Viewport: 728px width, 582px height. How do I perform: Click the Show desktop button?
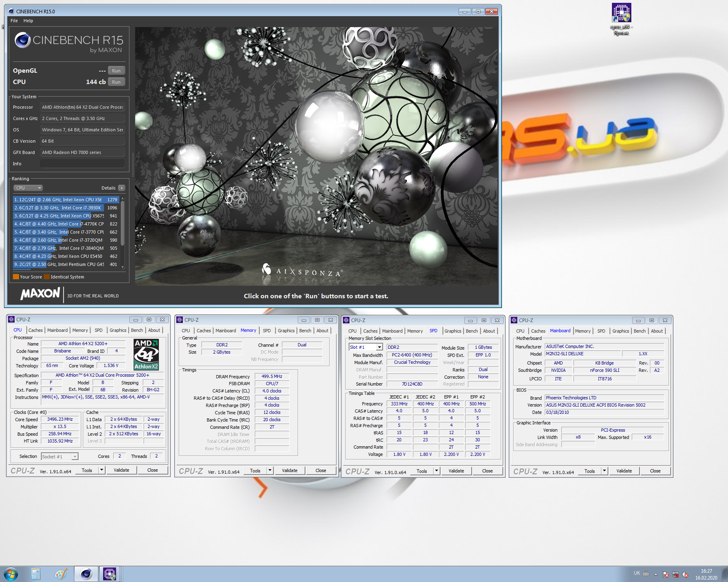725,574
